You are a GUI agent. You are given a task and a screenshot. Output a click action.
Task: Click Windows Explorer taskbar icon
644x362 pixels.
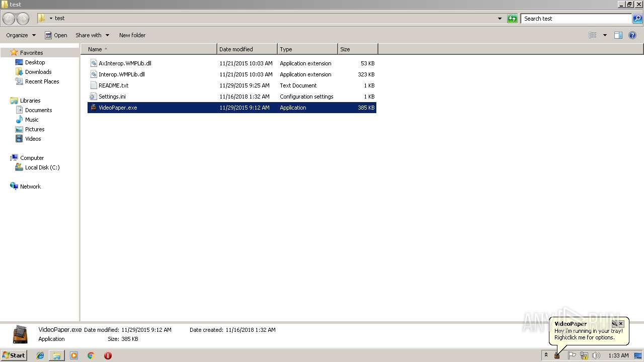click(57, 355)
